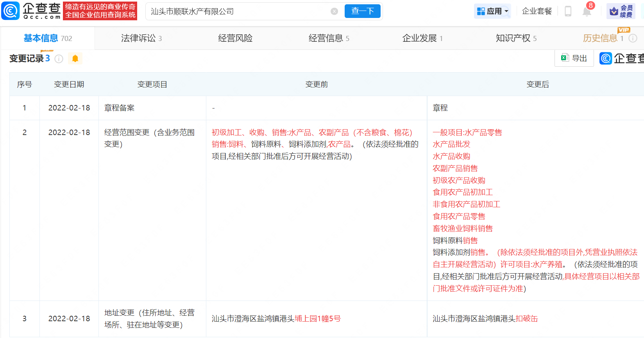Open the 历史信息 VIP tab
This screenshot has height=338, width=644.
point(603,38)
